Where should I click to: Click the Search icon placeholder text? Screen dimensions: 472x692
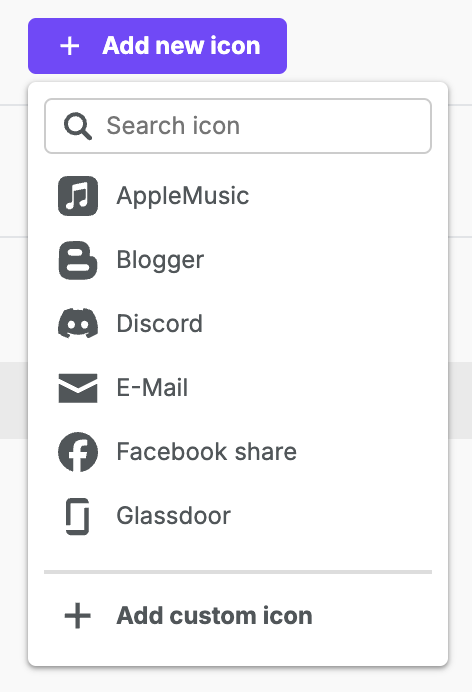[x=173, y=126]
